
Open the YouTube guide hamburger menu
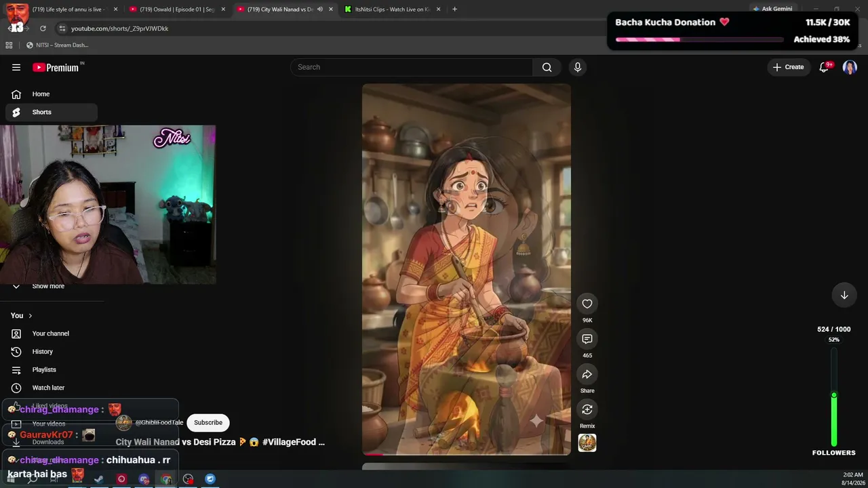coord(16,67)
